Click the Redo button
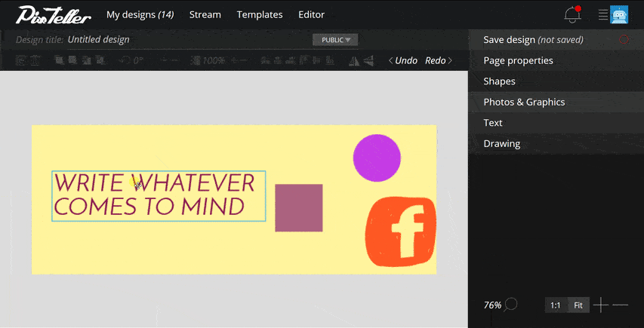644x328 pixels. (439, 60)
